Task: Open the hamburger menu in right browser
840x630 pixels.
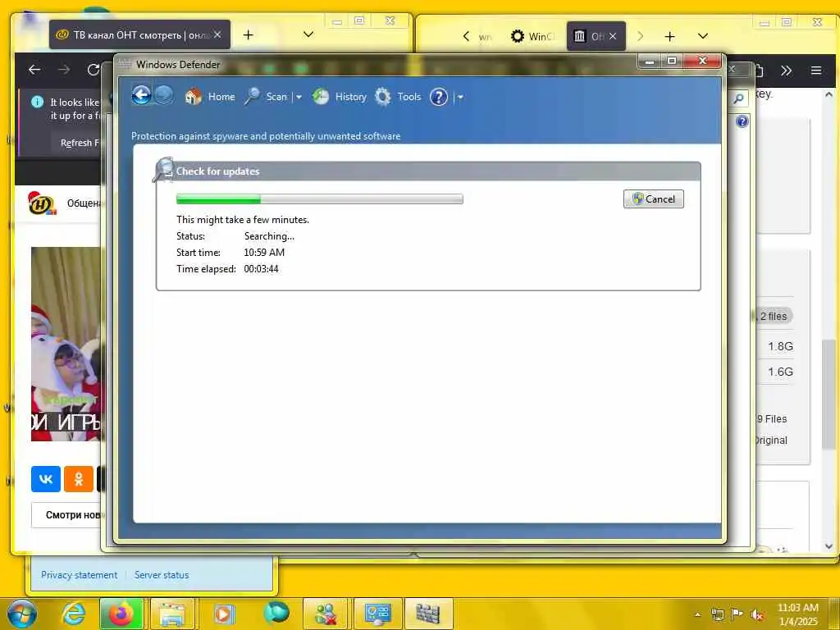Action: tap(816, 71)
